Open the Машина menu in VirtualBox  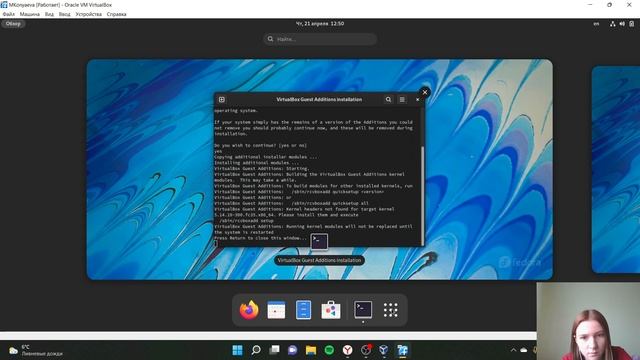(x=30, y=14)
